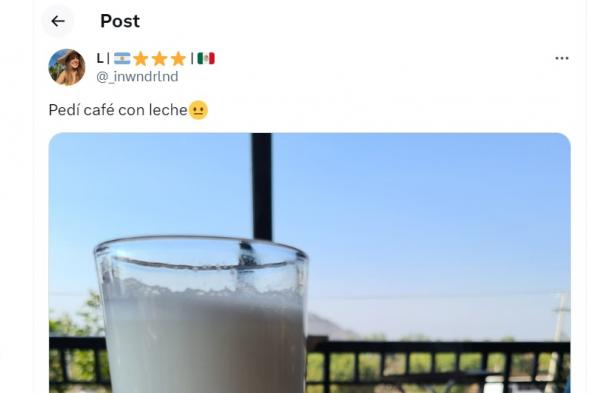Go back using the left arrow
The image size is (590, 393).
point(58,21)
